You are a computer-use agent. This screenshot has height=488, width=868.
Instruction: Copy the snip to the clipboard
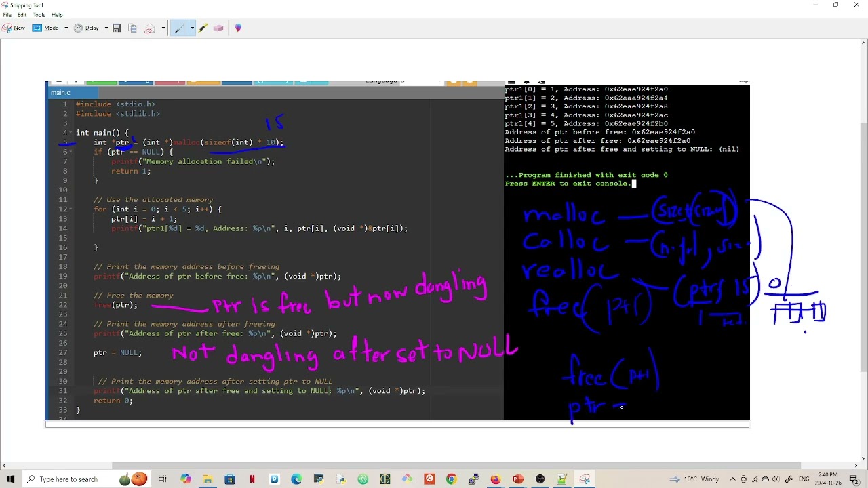coord(133,28)
